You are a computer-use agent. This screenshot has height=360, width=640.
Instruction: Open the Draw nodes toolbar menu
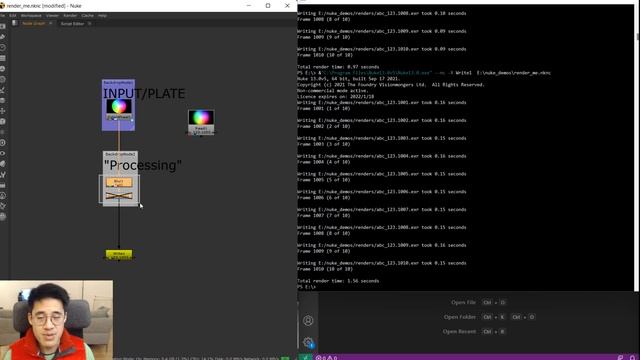tap(3, 37)
